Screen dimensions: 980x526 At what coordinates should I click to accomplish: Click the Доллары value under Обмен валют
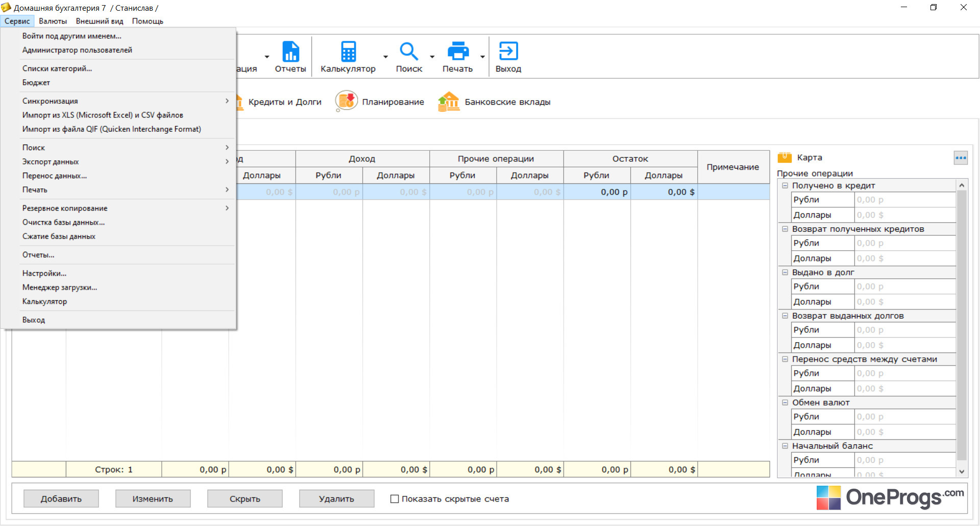905,432
